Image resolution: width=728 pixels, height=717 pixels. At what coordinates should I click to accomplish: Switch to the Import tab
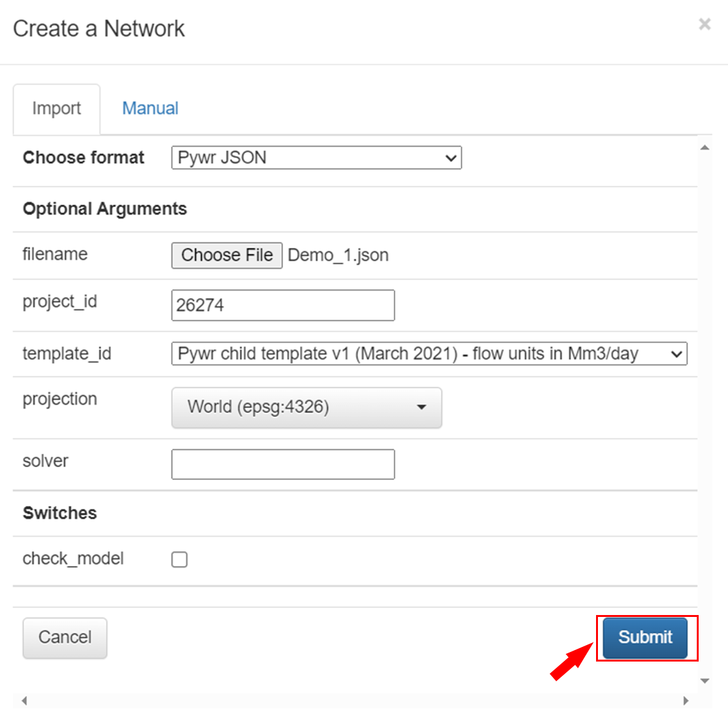pos(57,109)
